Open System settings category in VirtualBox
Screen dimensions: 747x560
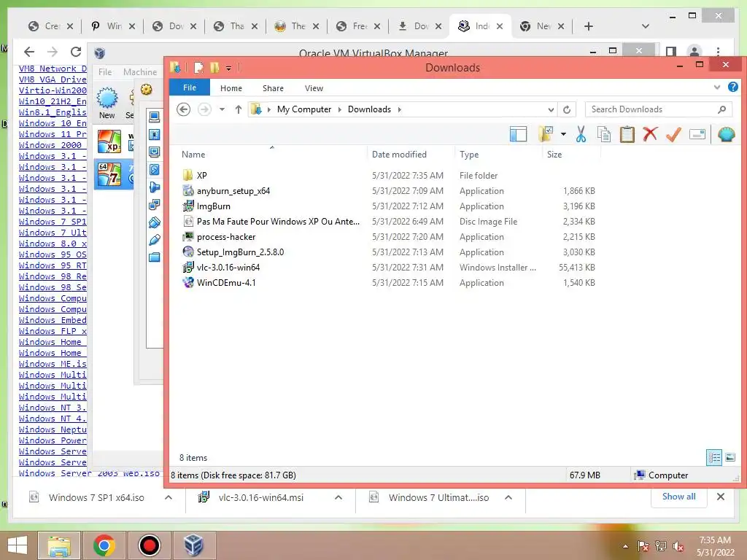click(x=155, y=135)
